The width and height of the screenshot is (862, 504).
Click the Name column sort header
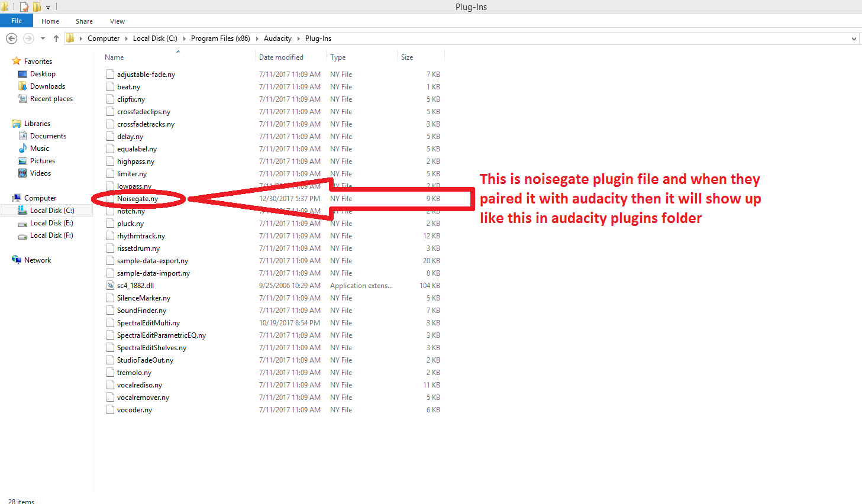[x=114, y=57]
